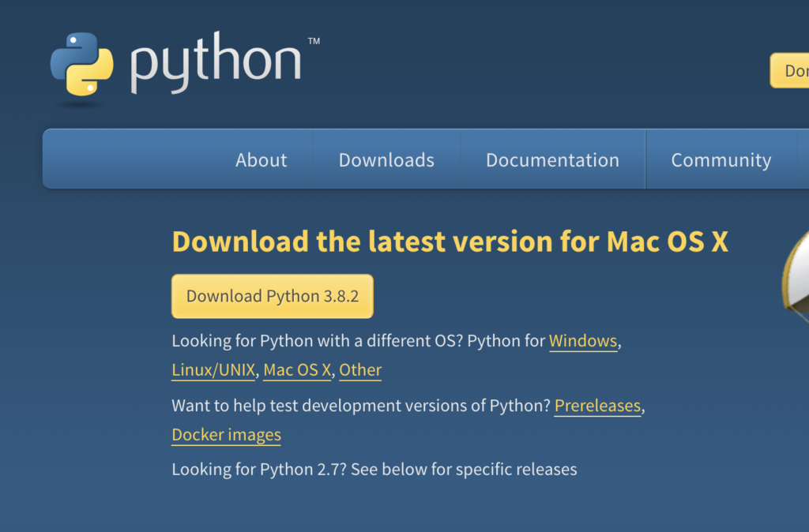This screenshot has height=532, width=809.
Task: Open the Windows download link
Action: click(x=583, y=341)
